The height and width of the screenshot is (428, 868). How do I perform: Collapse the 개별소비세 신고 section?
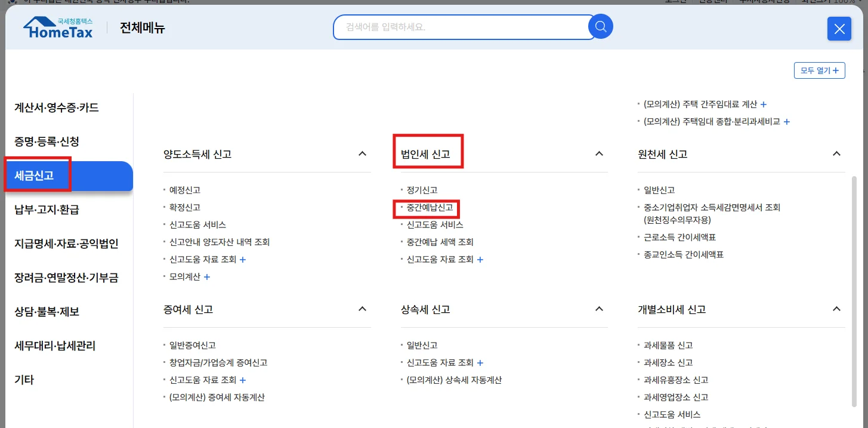[x=836, y=309]
